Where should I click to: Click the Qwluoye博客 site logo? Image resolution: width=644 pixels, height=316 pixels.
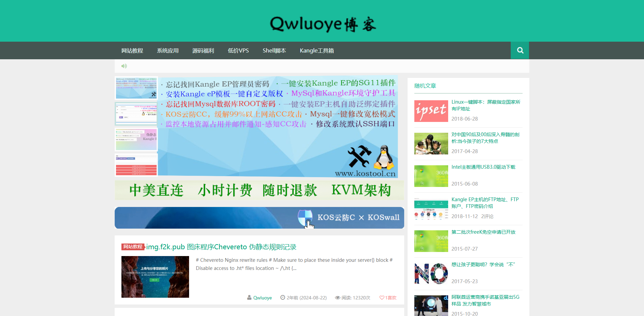tap(322, 24)
